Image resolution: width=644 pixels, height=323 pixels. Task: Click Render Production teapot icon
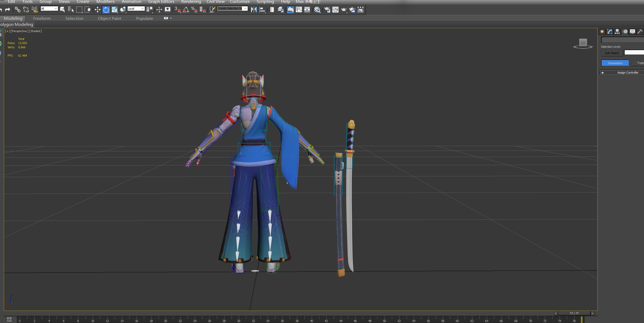[344, 10]
